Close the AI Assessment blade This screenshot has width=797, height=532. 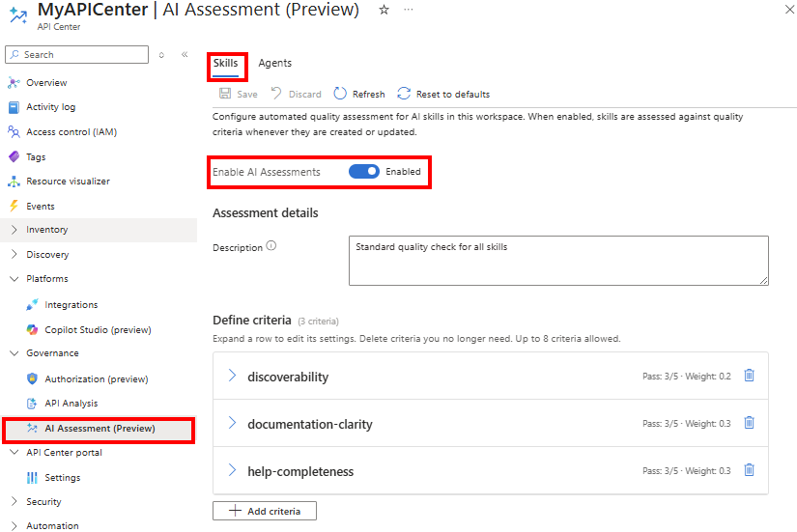789,9
